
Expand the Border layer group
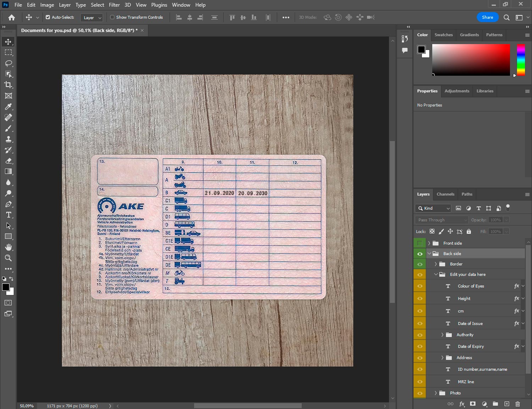coord(436,264)
